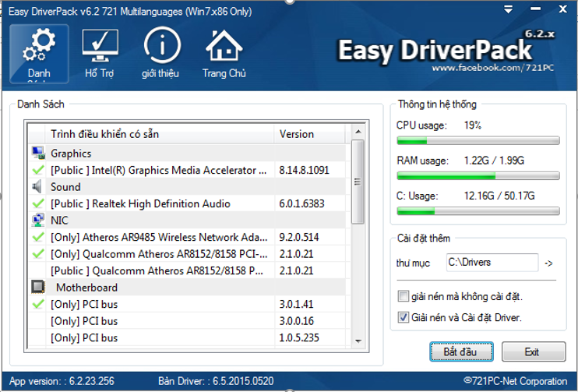Click RAM value 1.22G / 1.99G
Image resolution: width=578 pixels, height=392 pixels.
(x=494, y=161)
